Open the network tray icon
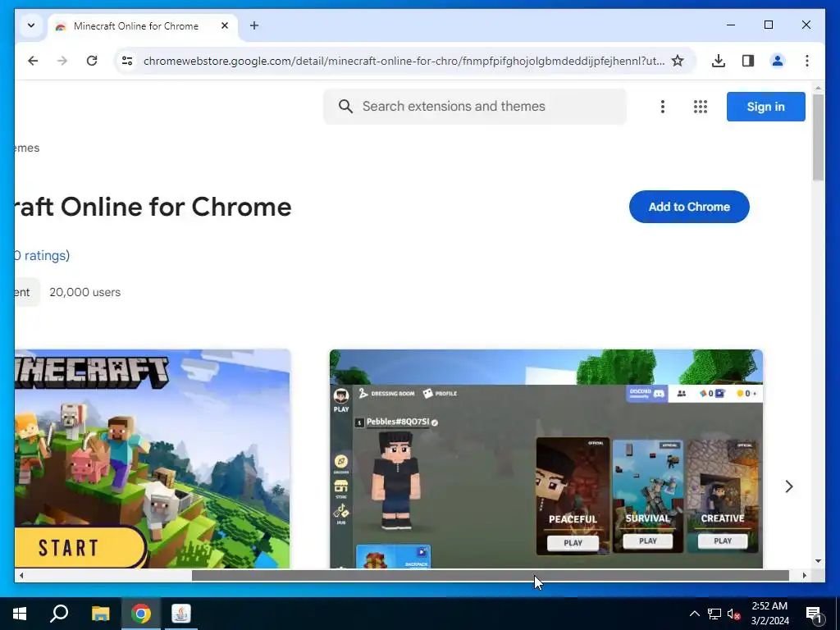This screenshot has height=630, width=840. 714,614
